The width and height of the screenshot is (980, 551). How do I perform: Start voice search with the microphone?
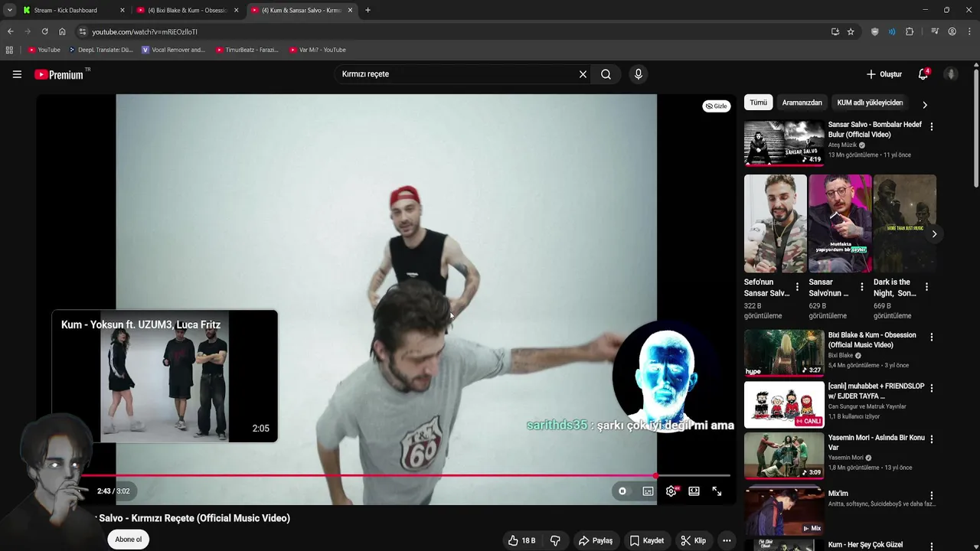click(638, 74)
